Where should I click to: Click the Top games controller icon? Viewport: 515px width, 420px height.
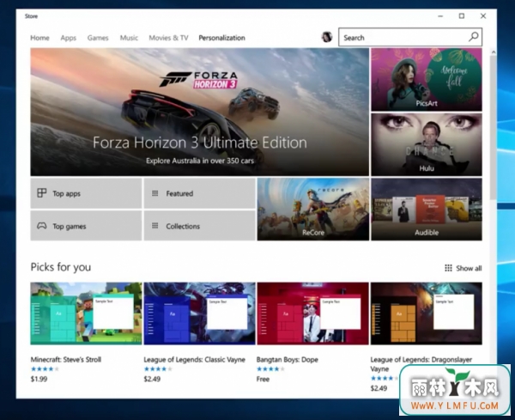coord(42,226)
